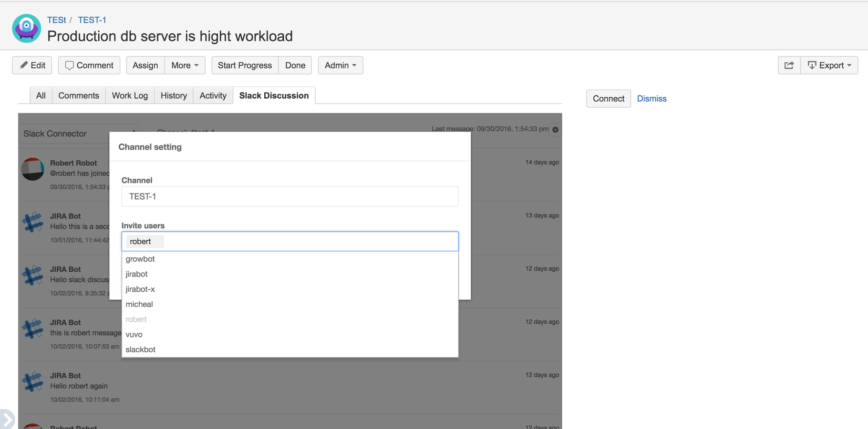Click the project avatar icon
The width and height of the screenshot is (868, 429).
pos(27,29)
